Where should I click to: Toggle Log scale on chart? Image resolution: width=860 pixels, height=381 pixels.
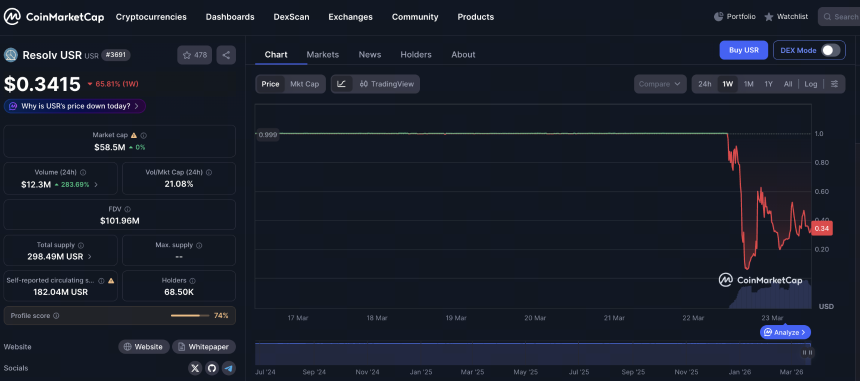coord(811,84)
